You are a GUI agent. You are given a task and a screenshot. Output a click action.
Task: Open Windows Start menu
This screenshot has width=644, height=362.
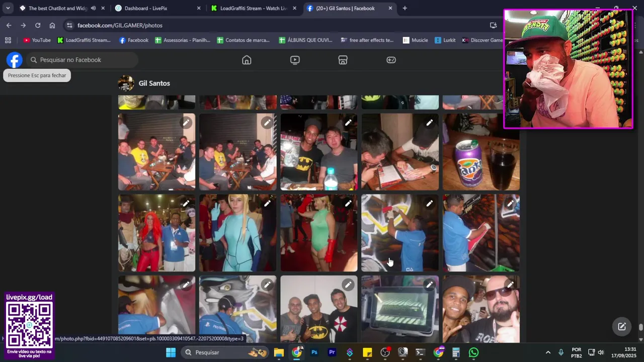(171, 352)
